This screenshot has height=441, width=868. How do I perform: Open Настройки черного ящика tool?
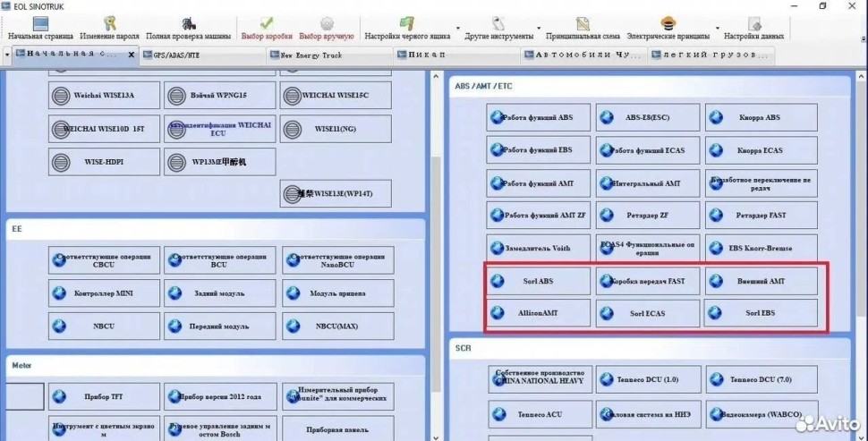point(407,28)
